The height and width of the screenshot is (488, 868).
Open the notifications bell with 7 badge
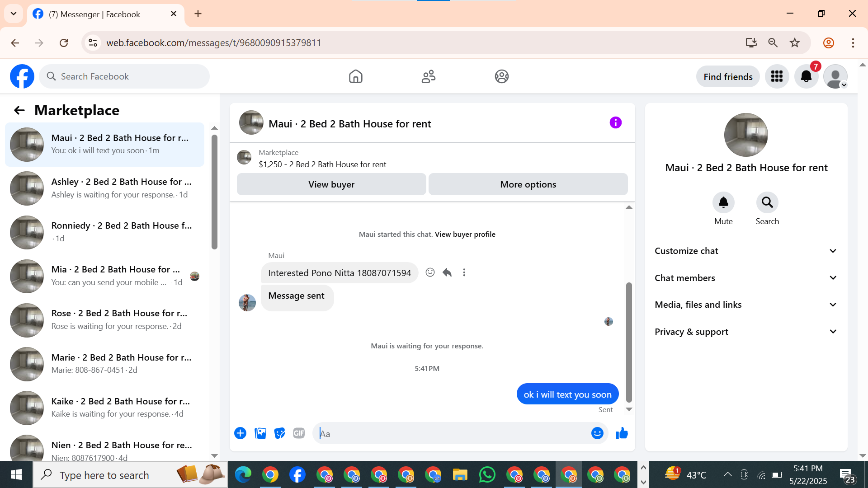(x=806, y=76)
